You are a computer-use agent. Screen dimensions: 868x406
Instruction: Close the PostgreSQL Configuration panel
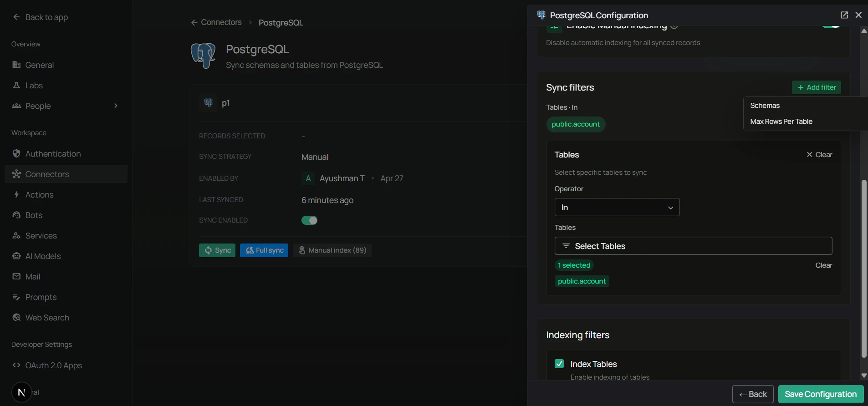point(858,15)
